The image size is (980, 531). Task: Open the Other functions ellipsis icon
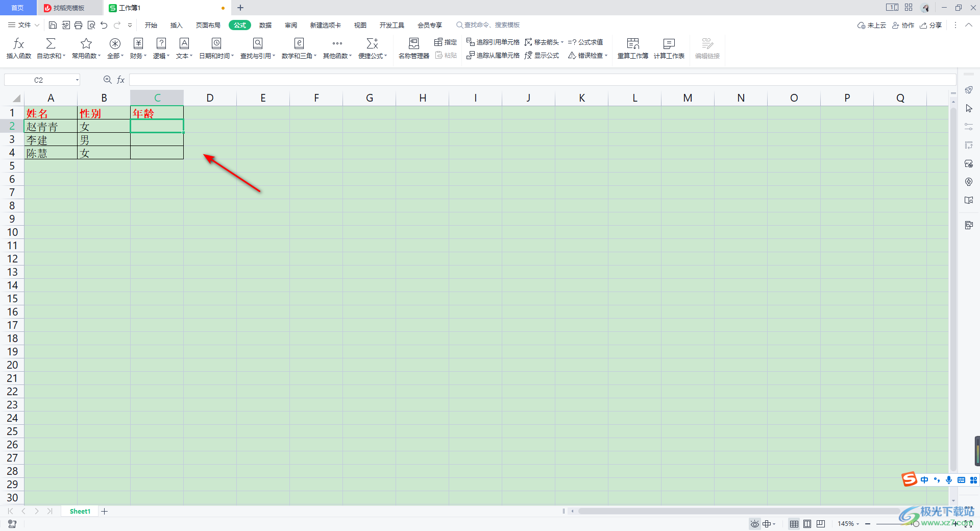point(337,44)
